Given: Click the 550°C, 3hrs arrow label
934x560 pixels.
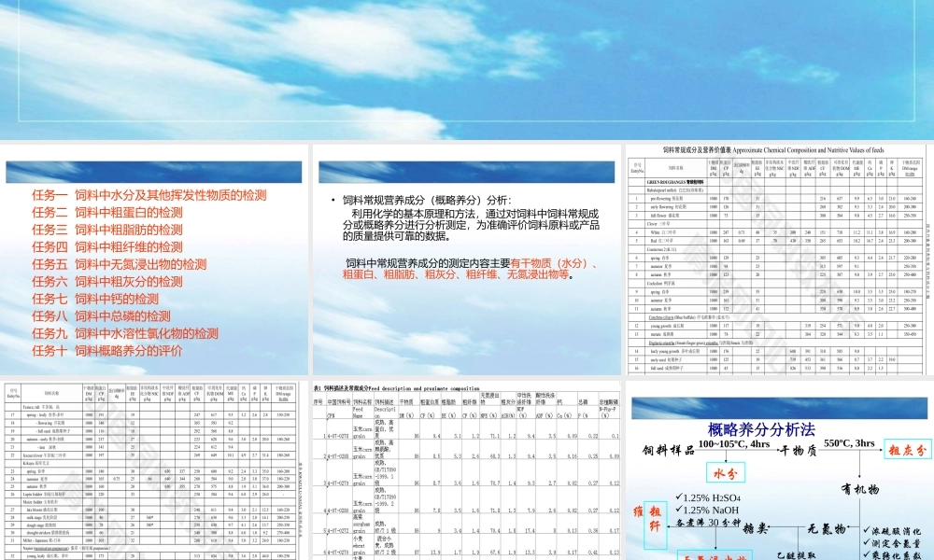Looking at the screenshot, I should pyautogui.click(x=850, y=443).
